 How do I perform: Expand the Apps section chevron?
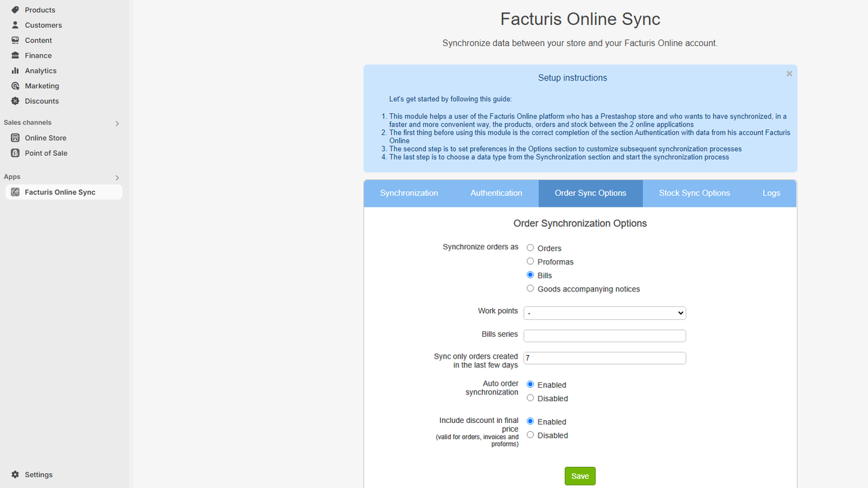coord(117,178)
